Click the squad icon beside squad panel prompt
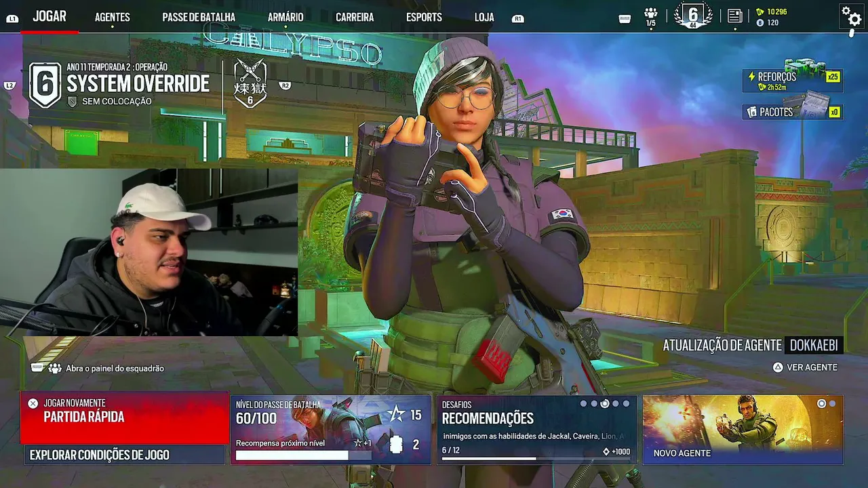The height and width of the screenshot is (488, 868). tap(55, 368)
